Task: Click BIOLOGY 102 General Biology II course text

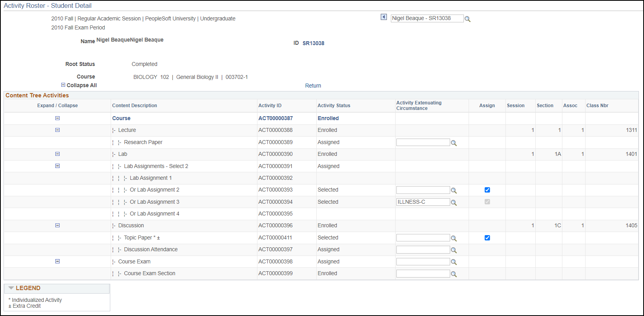Action: 191,77
